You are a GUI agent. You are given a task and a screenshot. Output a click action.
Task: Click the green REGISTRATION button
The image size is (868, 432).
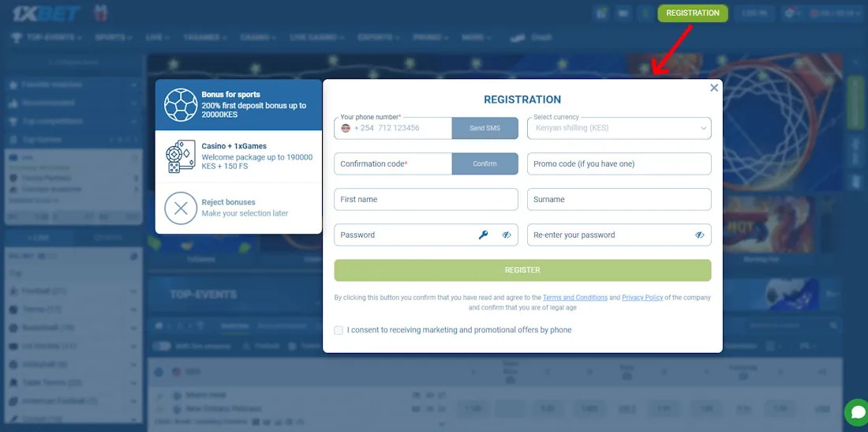coord(693,13)
